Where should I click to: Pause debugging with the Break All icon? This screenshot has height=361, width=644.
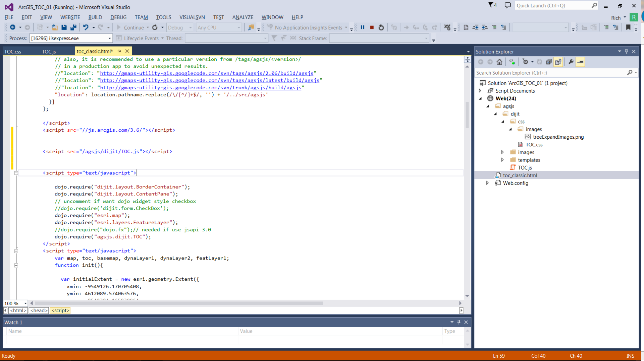363,28
